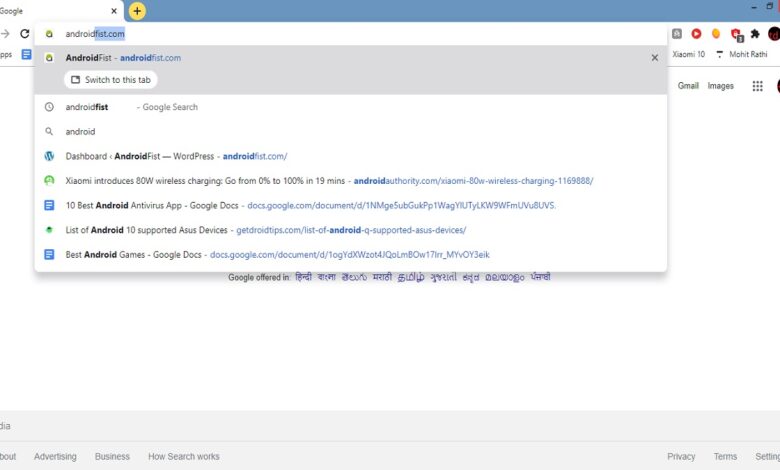The image size is (780, 470).
Task: Open Privacy footer link
Action: coord(681,456)
